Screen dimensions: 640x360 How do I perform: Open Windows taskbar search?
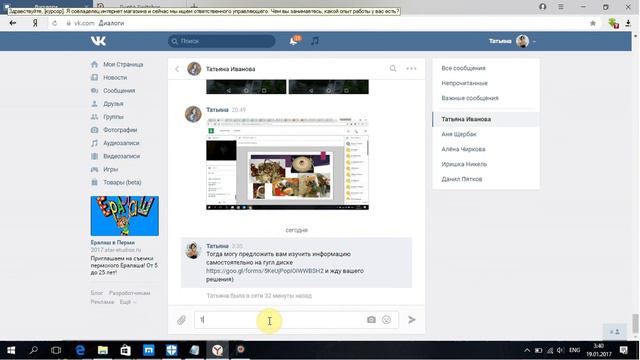click(33, 350)
